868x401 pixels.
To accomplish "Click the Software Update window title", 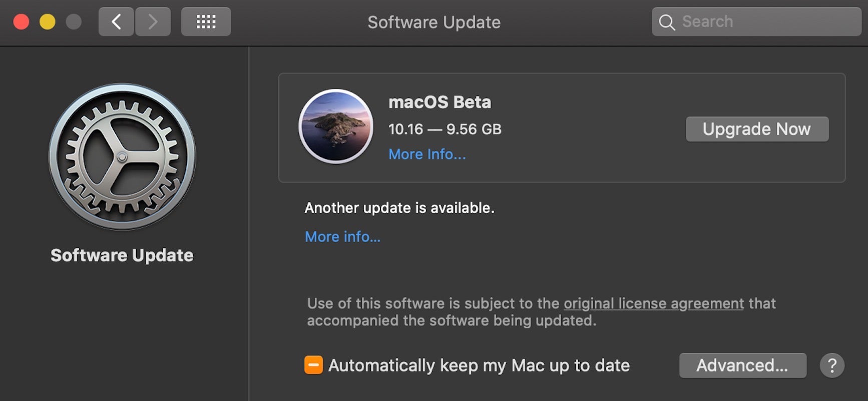I will [433, 22].
